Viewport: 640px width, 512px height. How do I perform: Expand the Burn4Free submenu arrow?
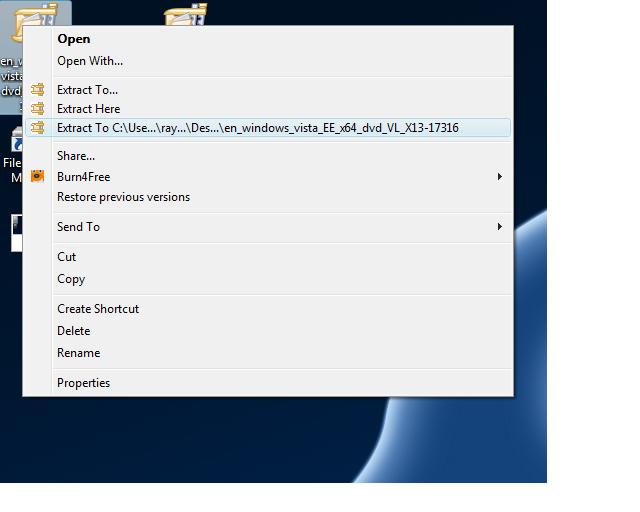tap(500, 177)
